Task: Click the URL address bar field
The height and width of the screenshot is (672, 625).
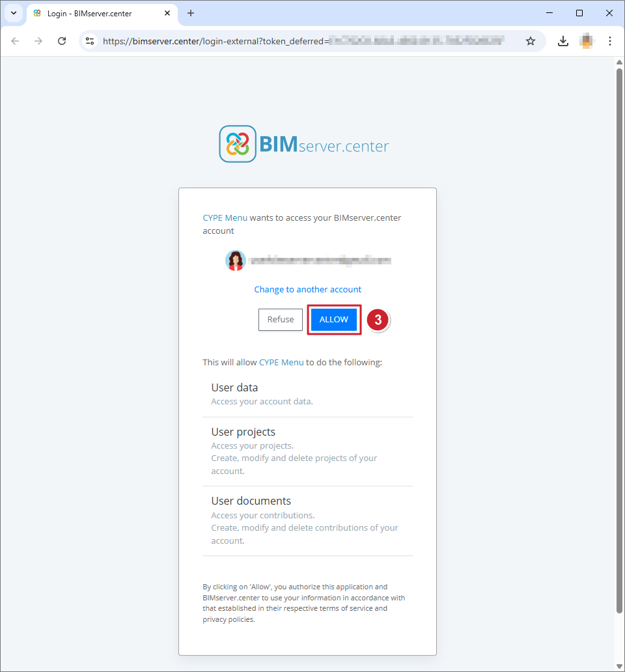Action: coord(306,41)
